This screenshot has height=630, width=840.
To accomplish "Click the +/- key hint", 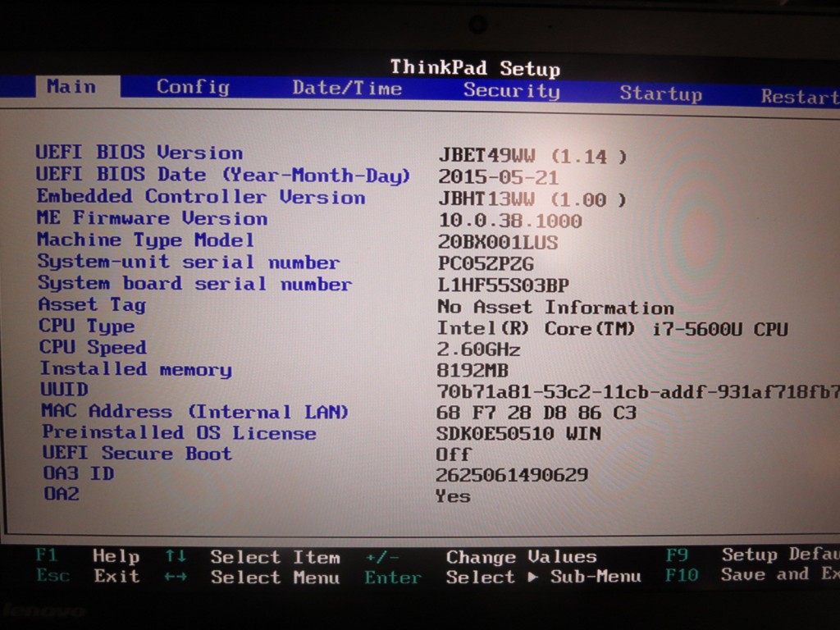I will tap(382, 558).
